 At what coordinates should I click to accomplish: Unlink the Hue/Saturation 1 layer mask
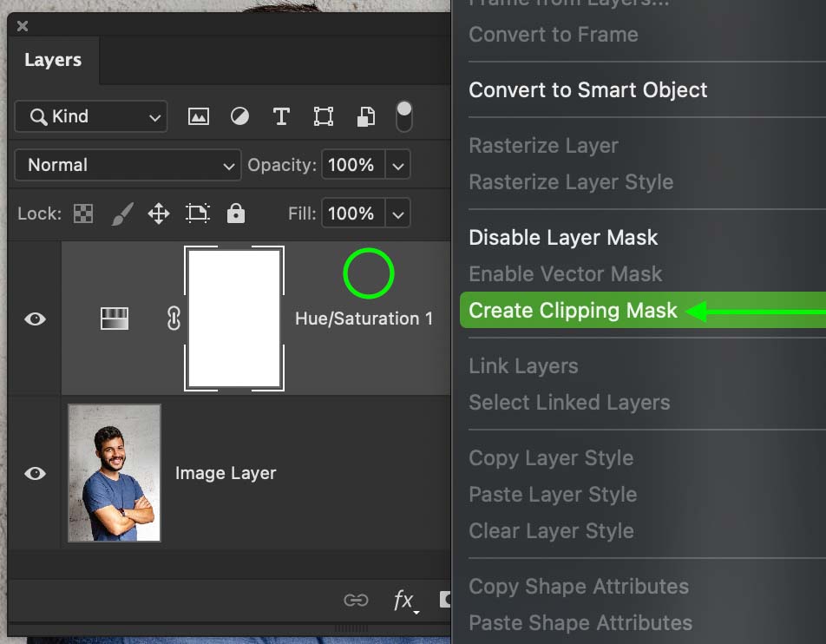pos(173,319)
